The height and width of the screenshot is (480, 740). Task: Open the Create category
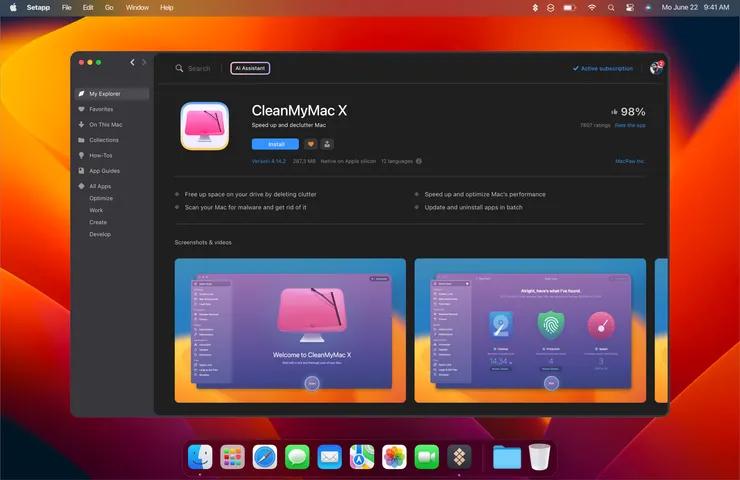pos(98,222)
